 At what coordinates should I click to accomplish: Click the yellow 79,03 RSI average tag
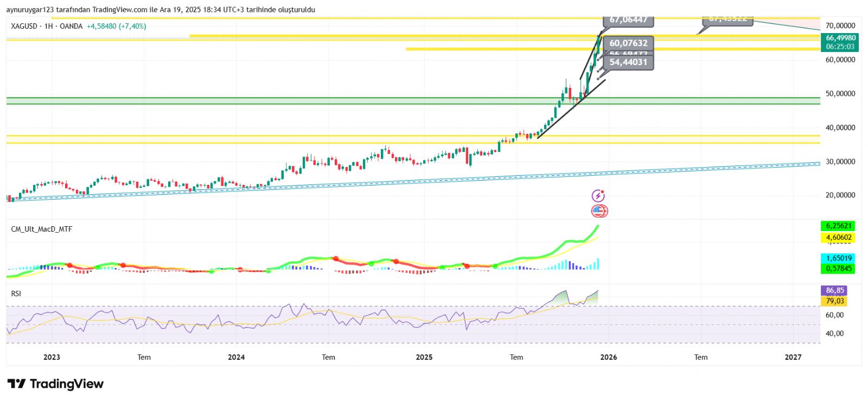pyautogui.click(x=835, y=301)
